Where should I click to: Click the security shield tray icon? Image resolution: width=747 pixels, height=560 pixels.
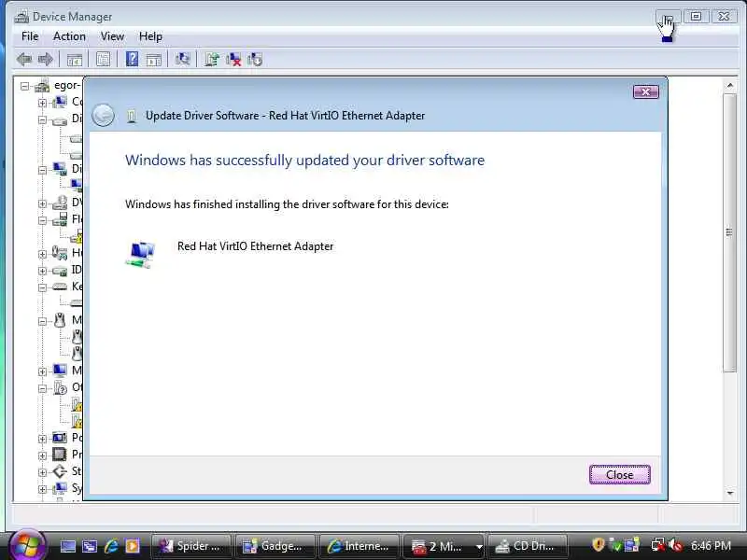pyautogui.click(x=599, y=545)
